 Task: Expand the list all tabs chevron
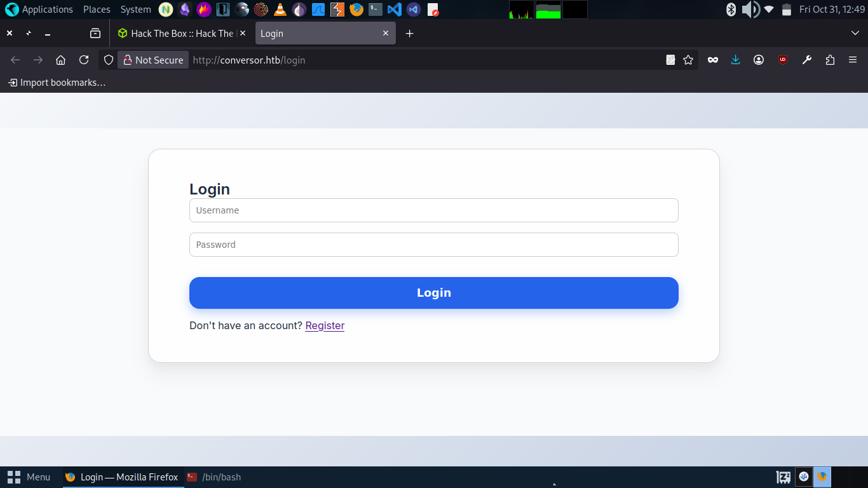point(855,33)
